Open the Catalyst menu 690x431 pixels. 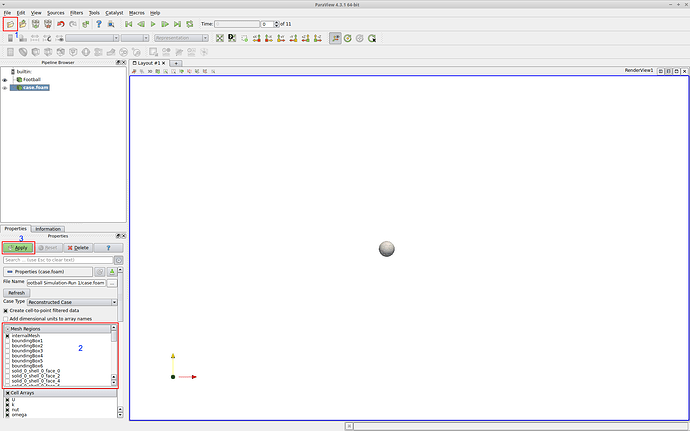click(x=114, y=13)
